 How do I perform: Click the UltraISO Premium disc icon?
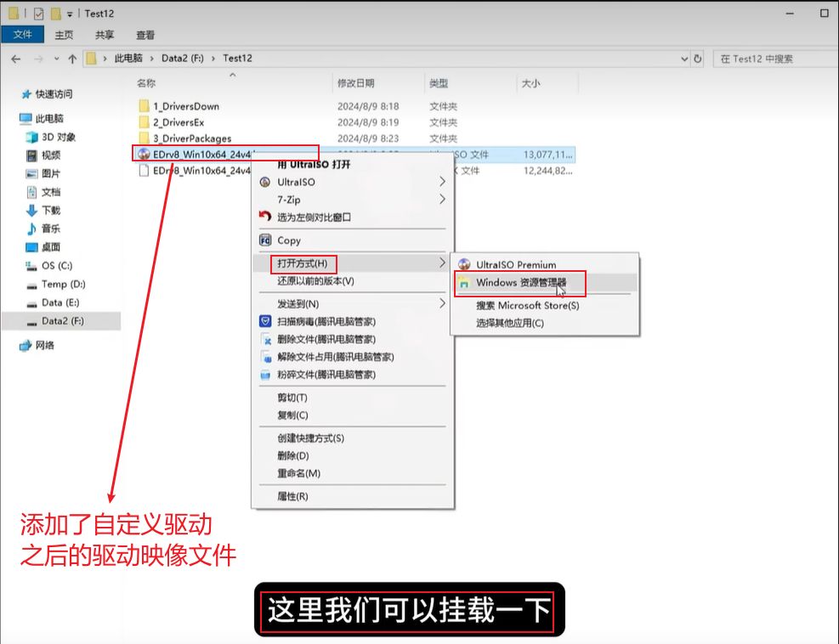pos(464,264)
